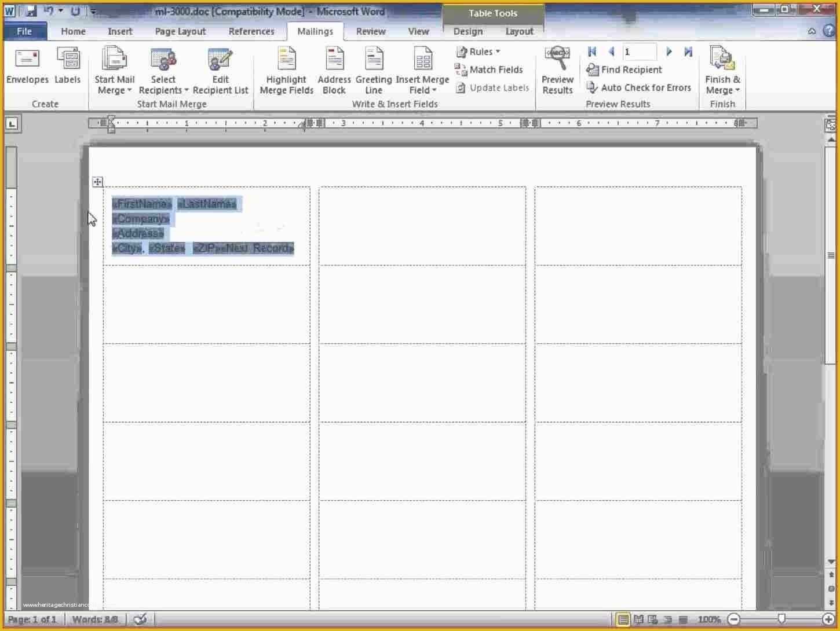Switch to Web Layout view
The image size is (840, 631).
pyautogui.click(x=653, y=619)
